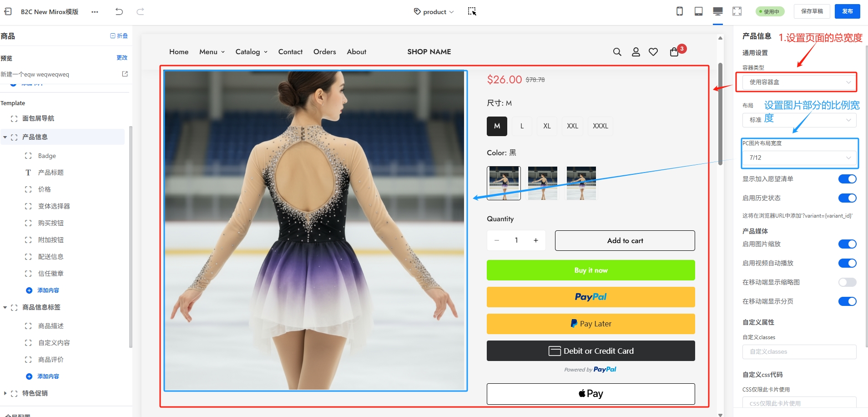Disable the 显示加入愿望清单 toggle
This screenshot has width=868, height=417.
click(x=847, y=179)
